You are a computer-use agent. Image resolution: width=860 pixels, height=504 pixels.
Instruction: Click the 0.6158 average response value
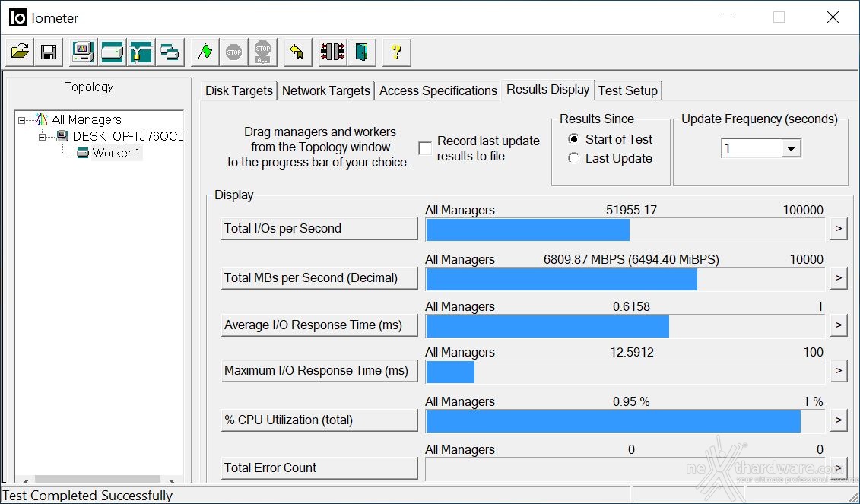(631, 306)
